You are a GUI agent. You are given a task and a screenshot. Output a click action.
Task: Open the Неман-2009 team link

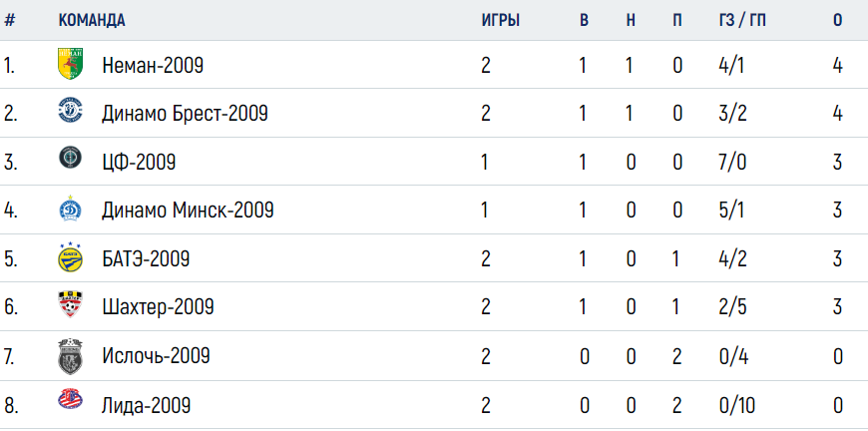click(153, 66)
